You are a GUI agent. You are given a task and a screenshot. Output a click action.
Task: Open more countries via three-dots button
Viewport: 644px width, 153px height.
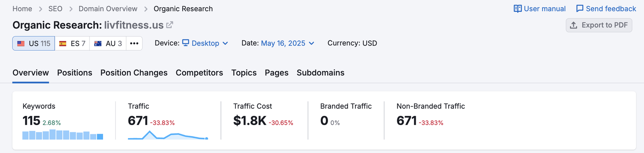point(134,44)
